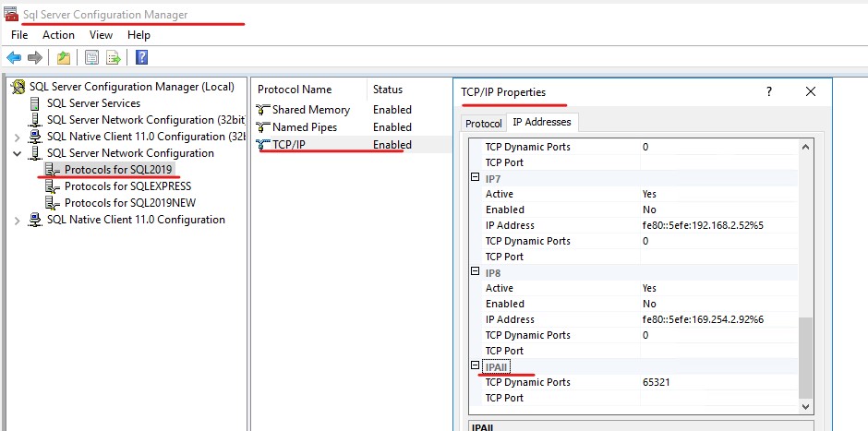Click the IP7 Active value Yes
Screen dimensions: 868x431
tap(649, 194)
